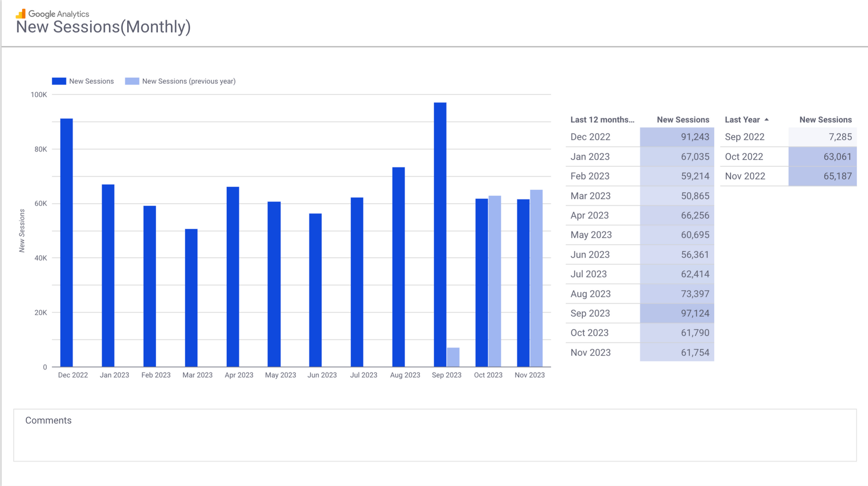The height and width of the screenshot is (486, 868).
Task: Click the Nov 2023 light blue bar
Action: 536,279
